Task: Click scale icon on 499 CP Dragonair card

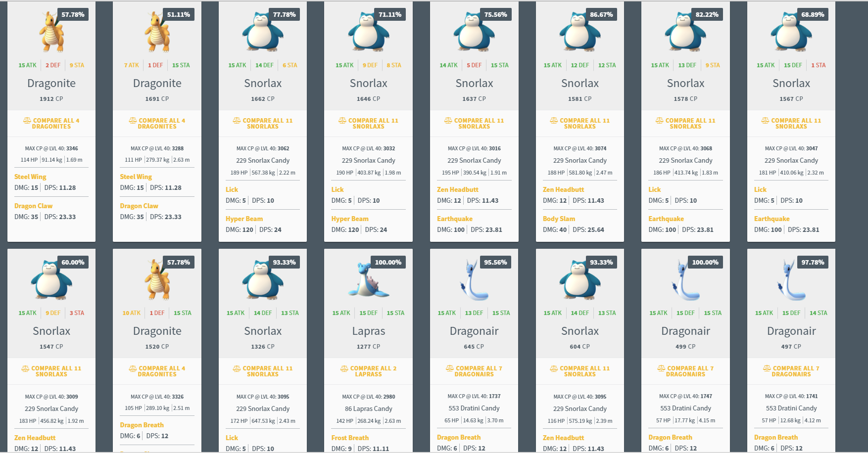Action: (x=661, y=368)
